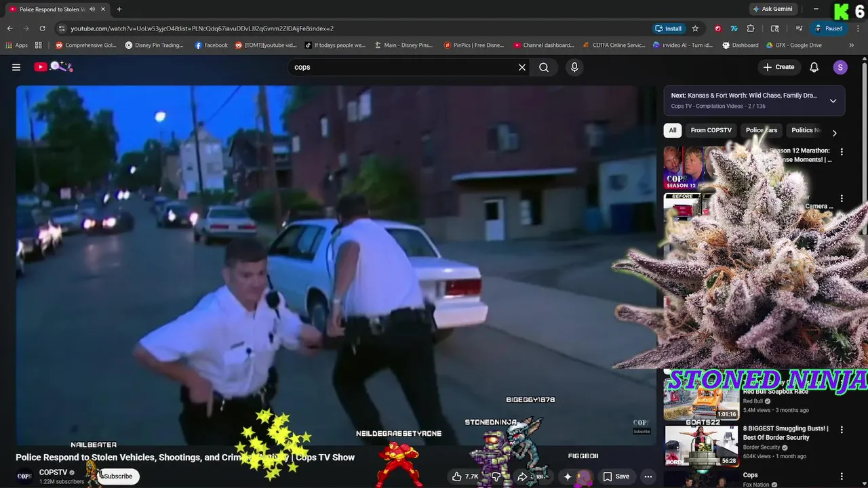
Task: Open GFX - Google Drive bookmark
Action: coord(794,45)
